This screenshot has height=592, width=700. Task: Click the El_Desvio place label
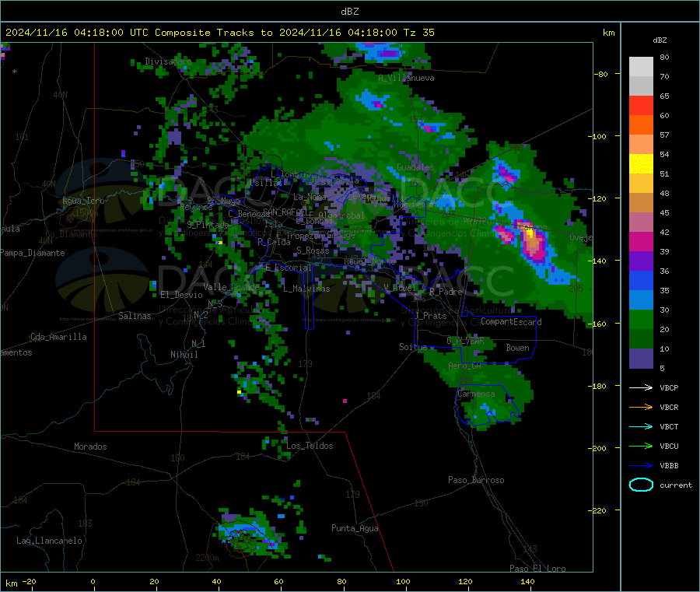coord(182,295)
